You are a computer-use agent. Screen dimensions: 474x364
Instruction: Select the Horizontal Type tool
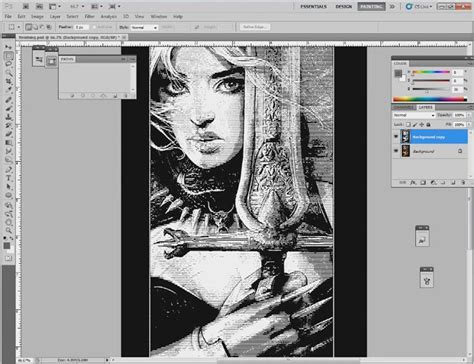[x=8, y=178]
